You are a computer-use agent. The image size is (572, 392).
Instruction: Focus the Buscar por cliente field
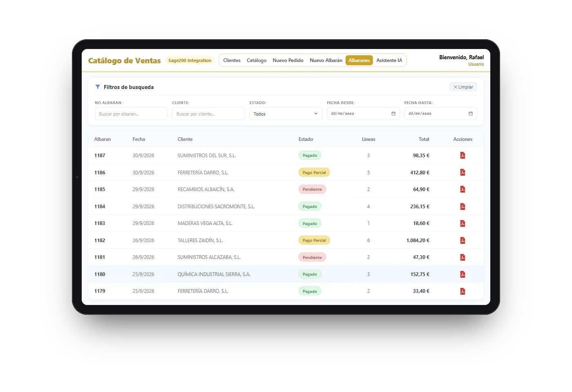(208, 114)
